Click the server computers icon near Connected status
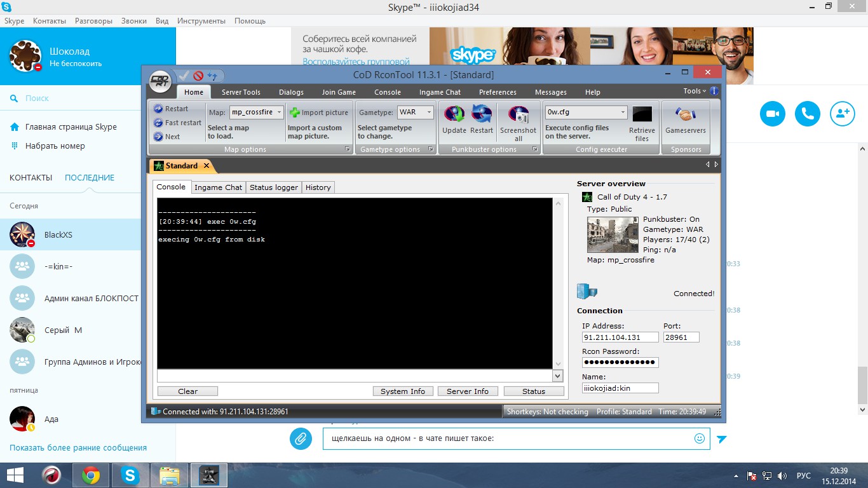 click(587, 291)
